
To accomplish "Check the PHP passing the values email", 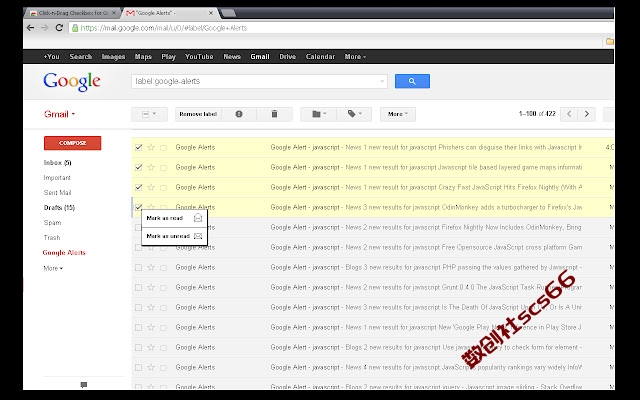I will click(139, 267).
